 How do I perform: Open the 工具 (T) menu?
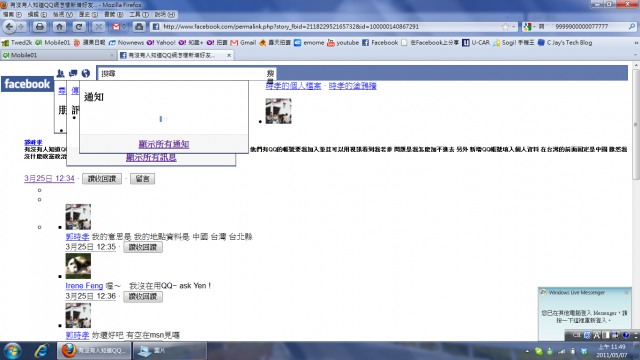tap(139, 15)
